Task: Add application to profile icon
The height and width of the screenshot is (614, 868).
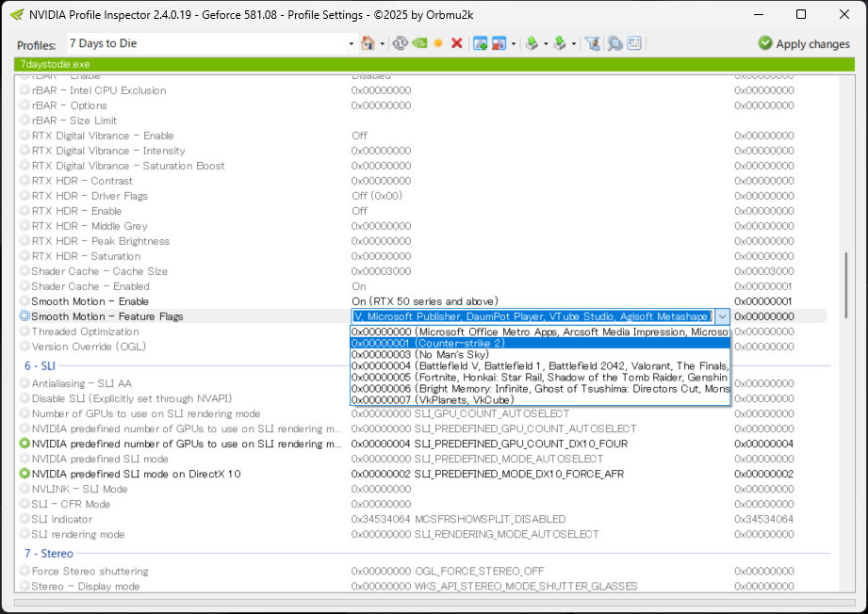Action: point(480,43)
